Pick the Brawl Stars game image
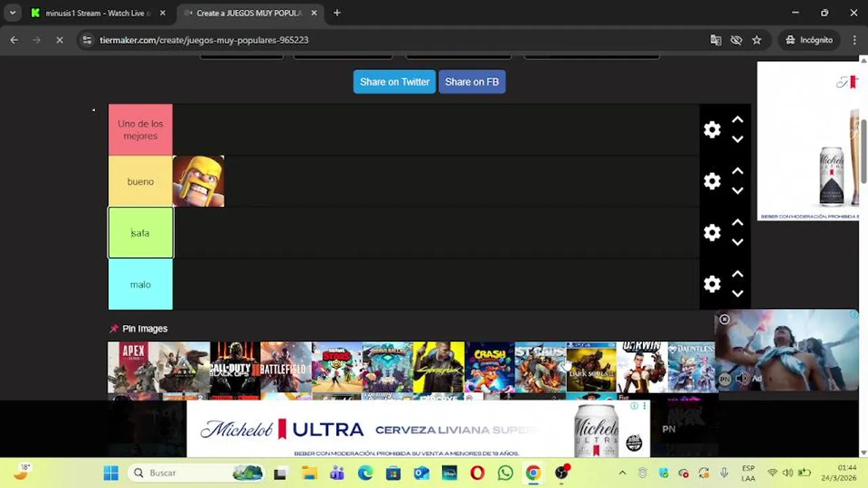The image size is (868, 488). click(x=337, y=367)
